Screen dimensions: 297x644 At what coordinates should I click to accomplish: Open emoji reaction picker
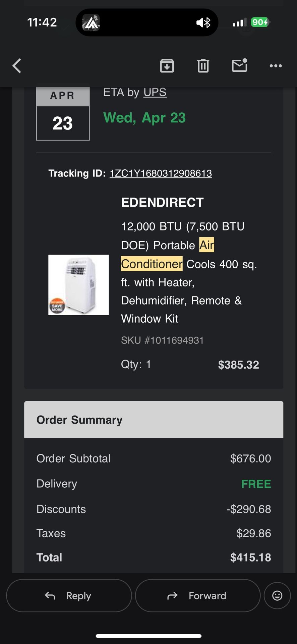click(277, 595)
